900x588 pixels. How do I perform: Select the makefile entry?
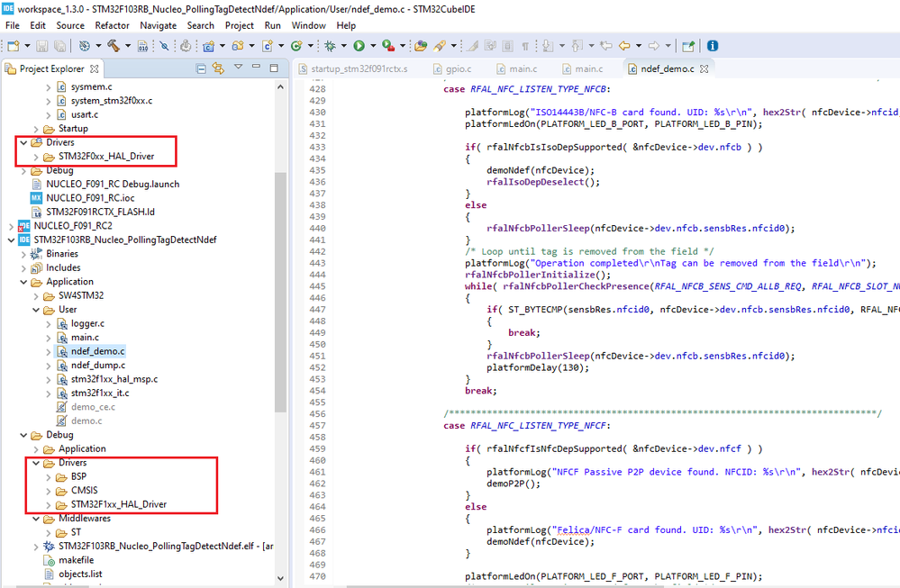click(x=77, y=560)
